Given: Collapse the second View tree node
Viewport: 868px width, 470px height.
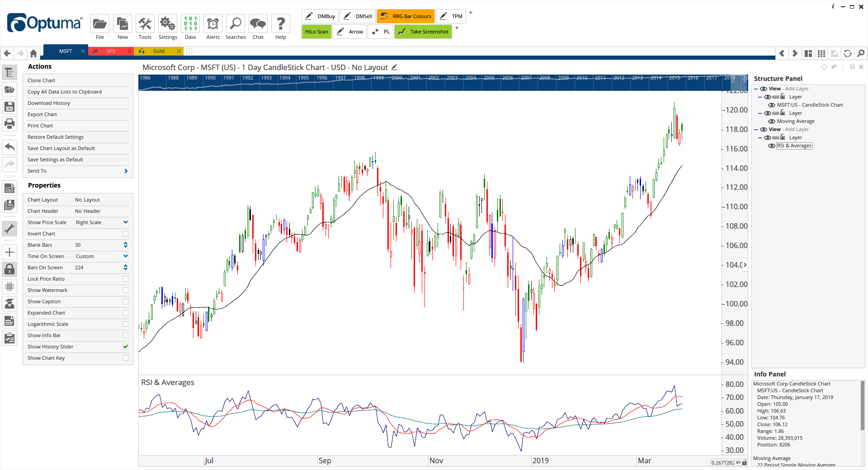Looking at the screenshot, I should click(x=756, y=129).
